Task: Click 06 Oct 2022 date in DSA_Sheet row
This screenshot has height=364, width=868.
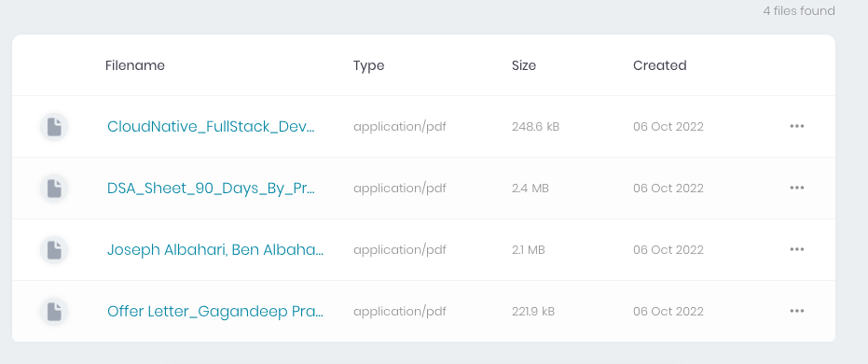Action: tap(668, 189)
